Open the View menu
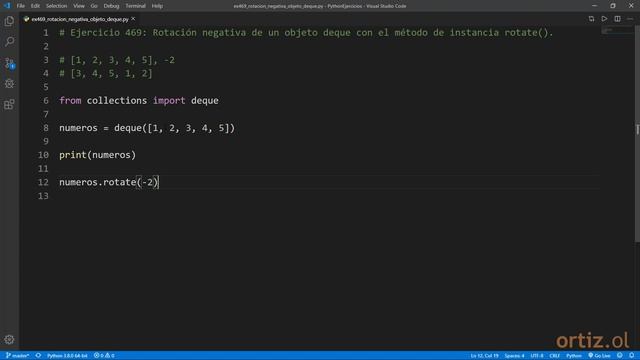The height and width of the screenshot is (360, 640). [x=79, y=6]
